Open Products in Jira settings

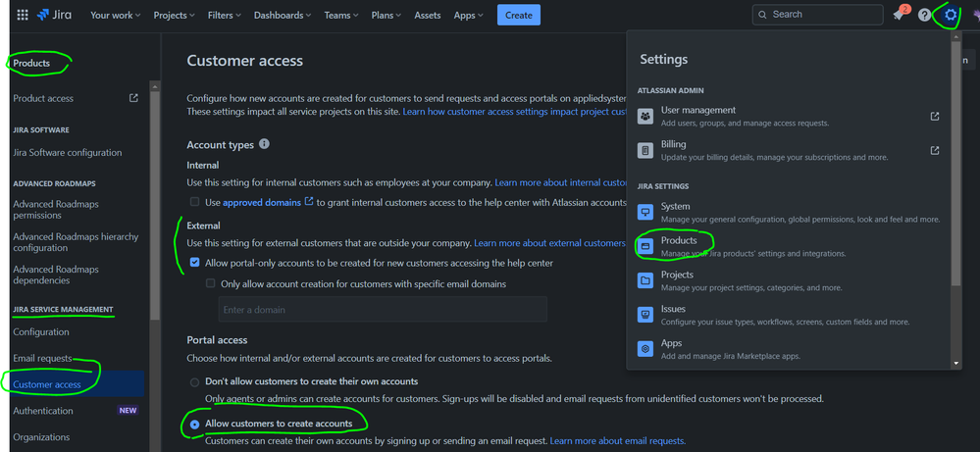click(x=790, y=247)
